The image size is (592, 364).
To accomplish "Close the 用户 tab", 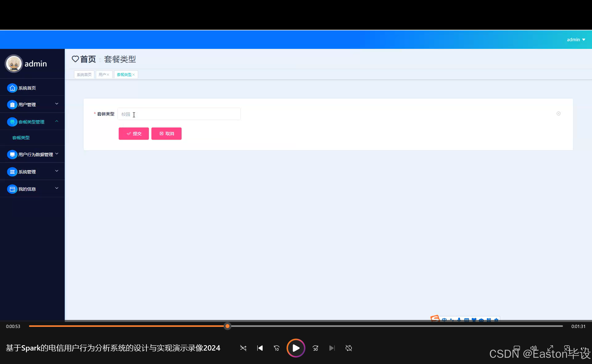I will pyautogui.click(x=108, y=75).
